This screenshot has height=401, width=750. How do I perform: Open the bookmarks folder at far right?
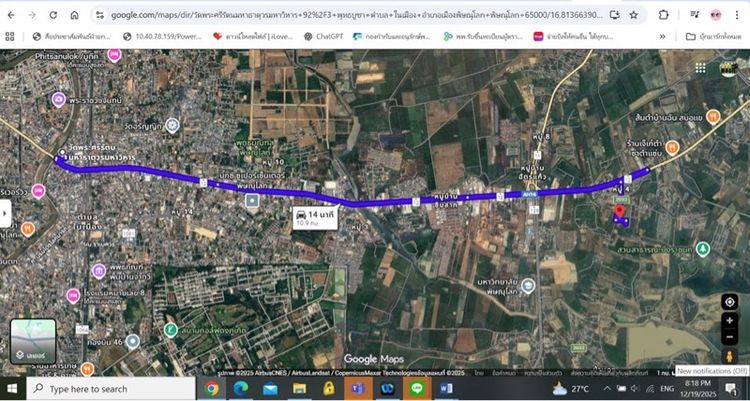pos(714,37)
